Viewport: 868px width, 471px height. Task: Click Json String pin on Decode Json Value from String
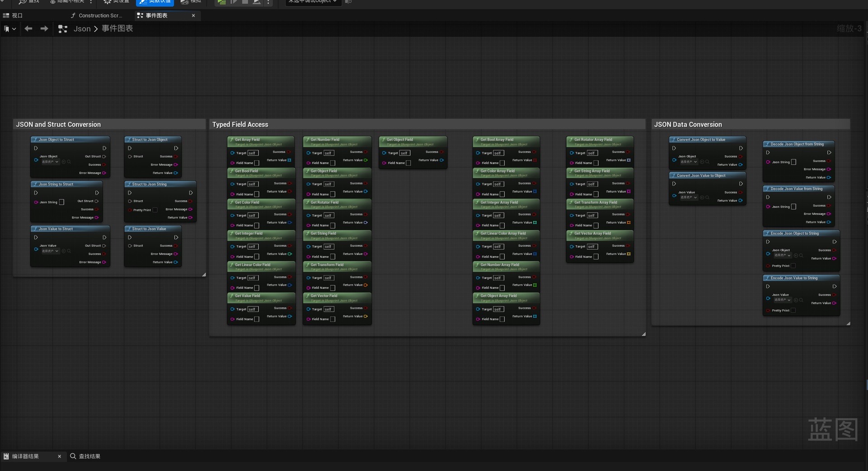(x=768, y=207)
